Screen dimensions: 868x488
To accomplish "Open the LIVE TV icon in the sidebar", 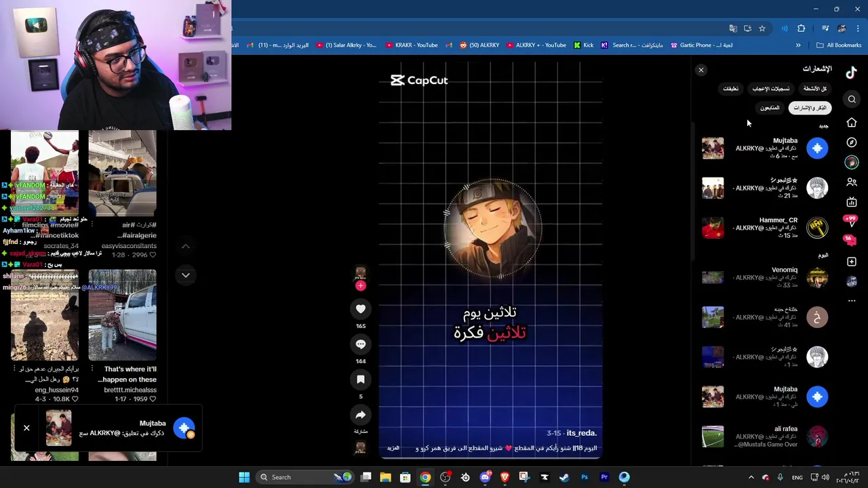I will click(x=852, y=202).
